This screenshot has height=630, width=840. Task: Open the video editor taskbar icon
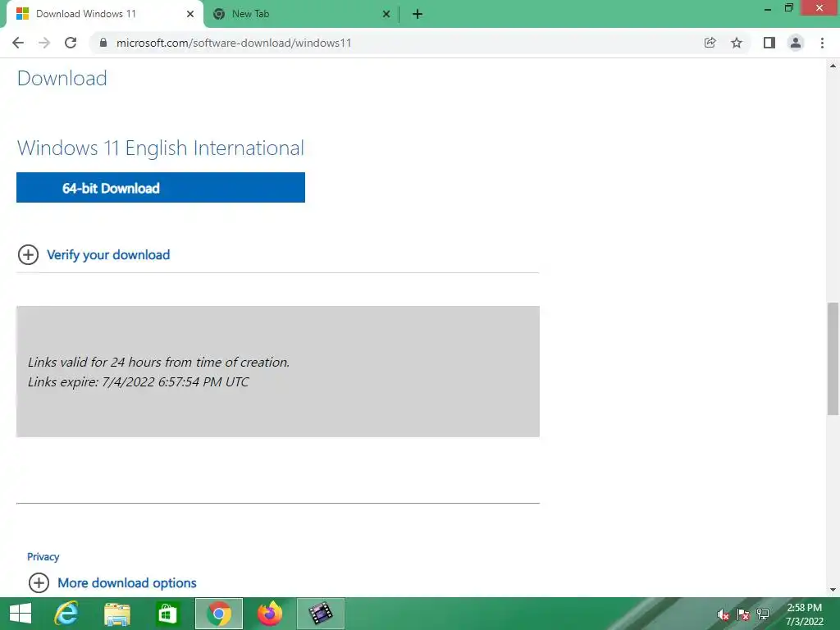click(321, 614)
